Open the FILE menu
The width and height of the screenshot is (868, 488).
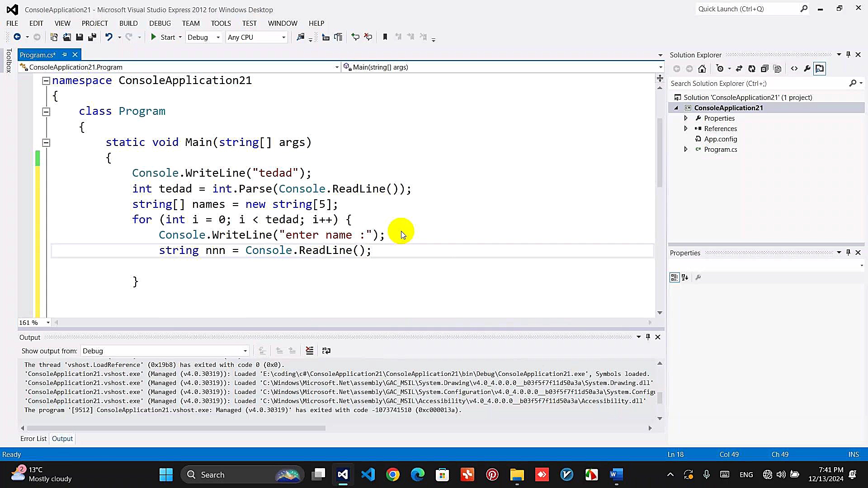(12, 23)
